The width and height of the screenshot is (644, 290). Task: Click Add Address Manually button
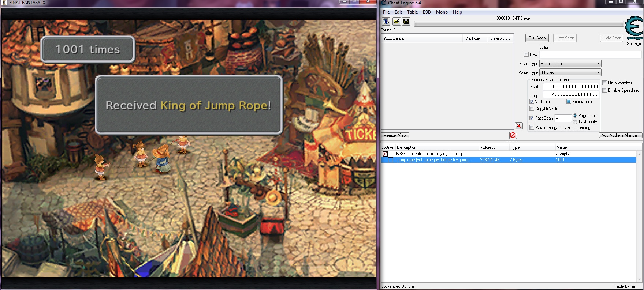621,135
